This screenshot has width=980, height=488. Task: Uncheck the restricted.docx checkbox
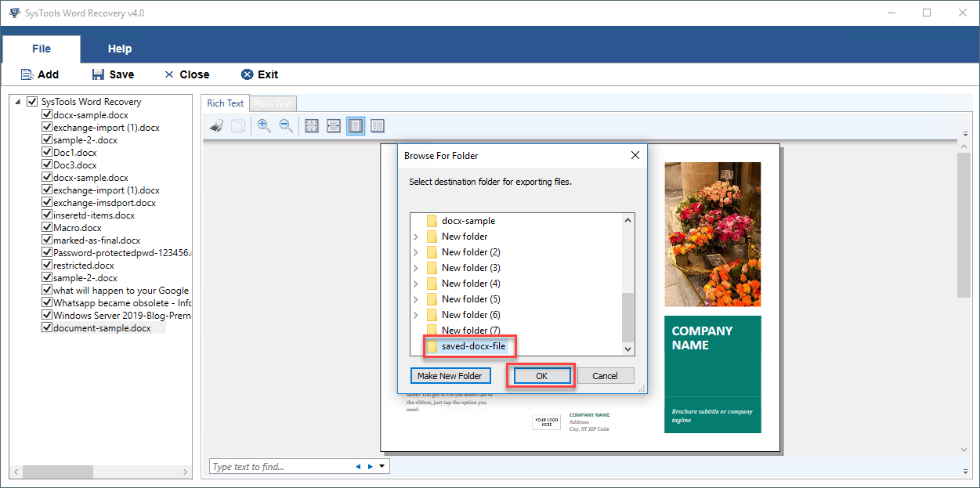click(47, 265)
